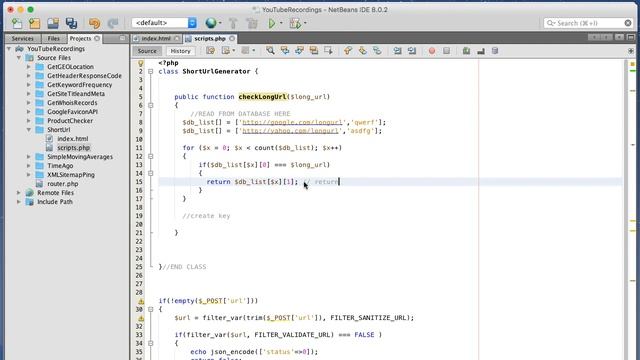Save all files with the disk icon
This screenshot has width=640, height=360.
(71, 23)
